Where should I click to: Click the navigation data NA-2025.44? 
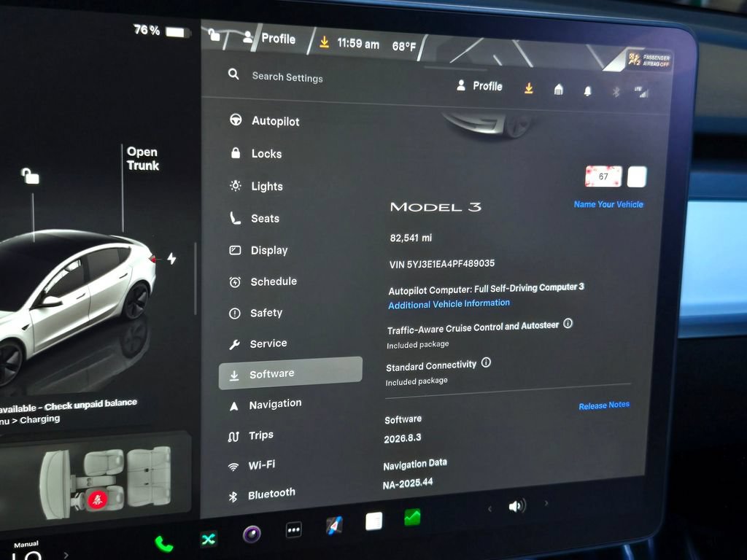(x=408, y=483)
